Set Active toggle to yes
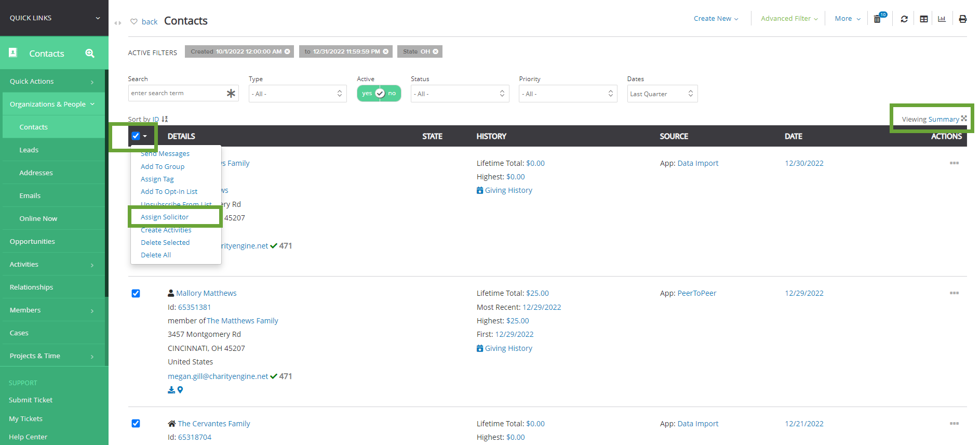 coord(367,94)
